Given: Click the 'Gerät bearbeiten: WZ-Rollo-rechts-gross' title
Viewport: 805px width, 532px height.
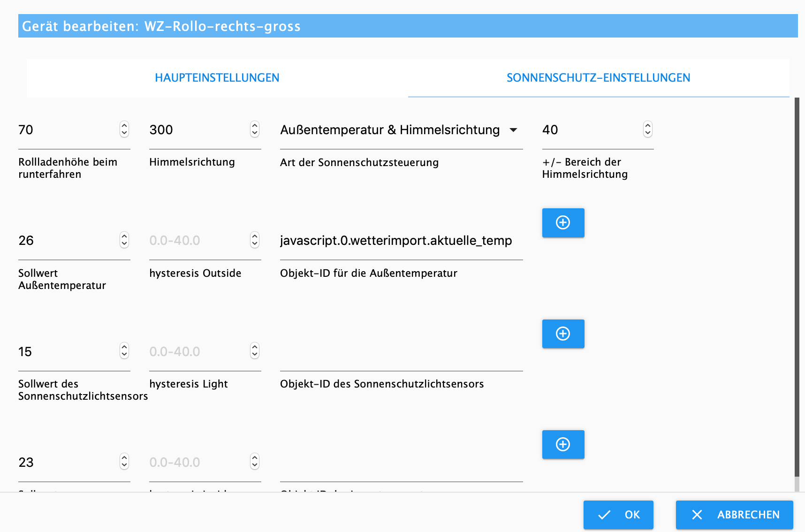Looking at the screenshot, I should pos(161,26).
